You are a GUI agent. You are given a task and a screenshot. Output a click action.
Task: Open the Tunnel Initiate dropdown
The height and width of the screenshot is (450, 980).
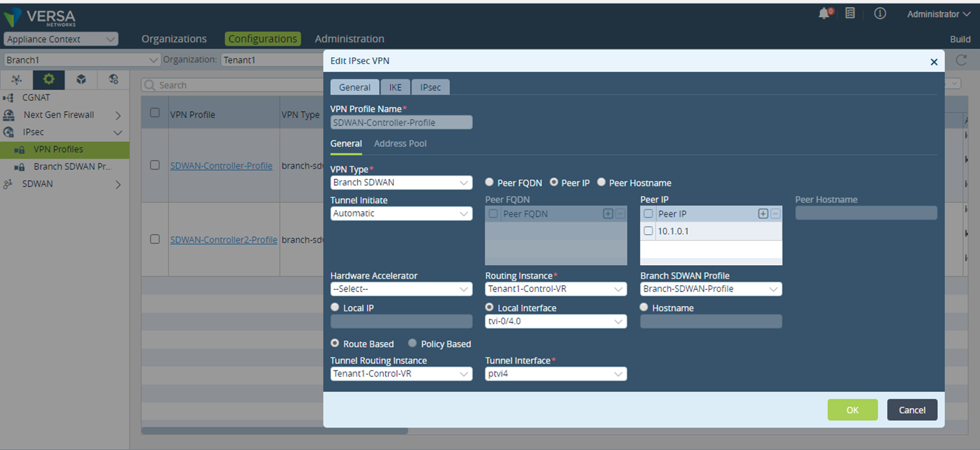(401, 213)
